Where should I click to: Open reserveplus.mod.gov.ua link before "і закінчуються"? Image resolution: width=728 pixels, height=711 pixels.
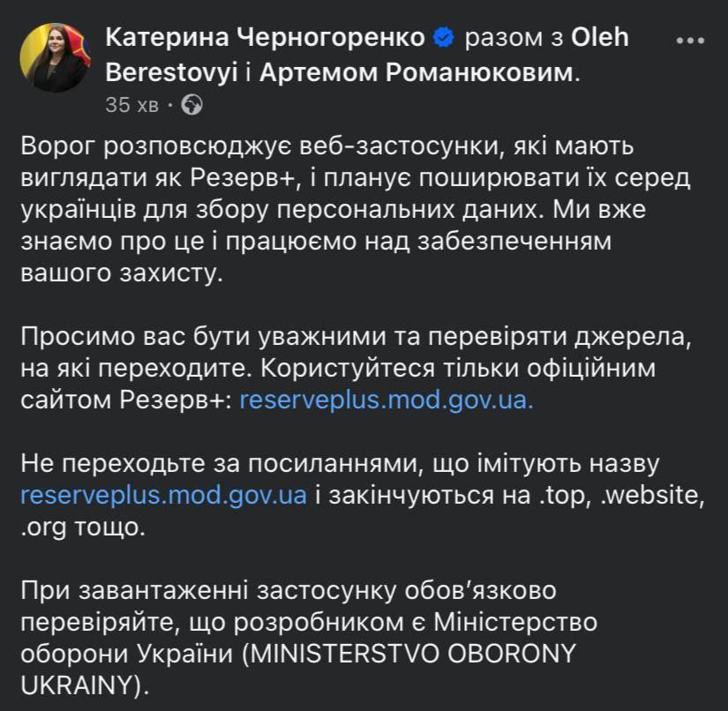[x=163, y=494]
